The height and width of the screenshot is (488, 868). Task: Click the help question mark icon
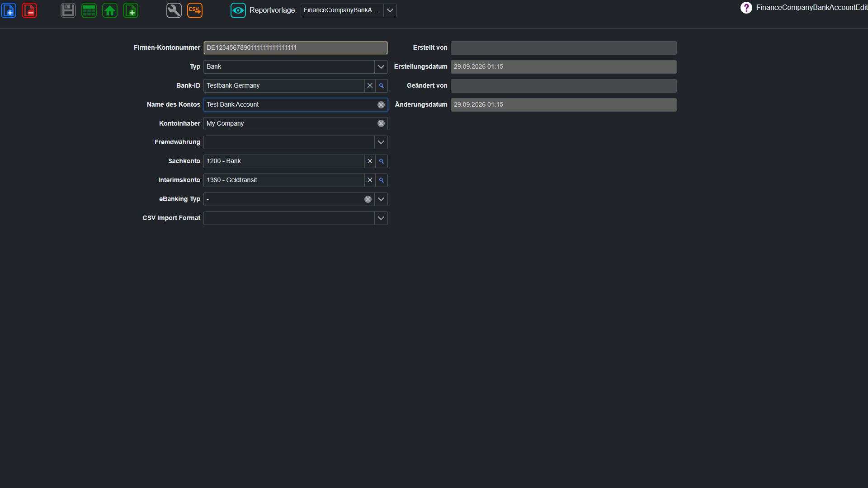pos(746,8)
